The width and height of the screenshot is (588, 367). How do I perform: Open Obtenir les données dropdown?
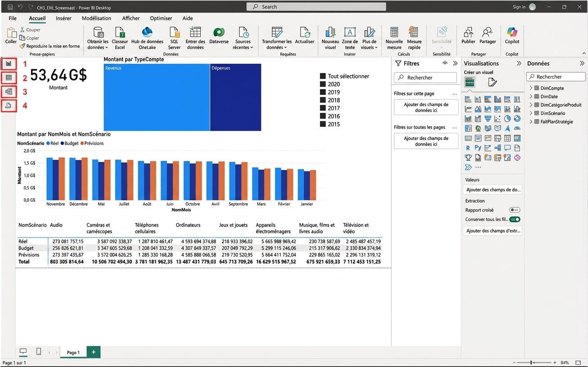(98, 38)
